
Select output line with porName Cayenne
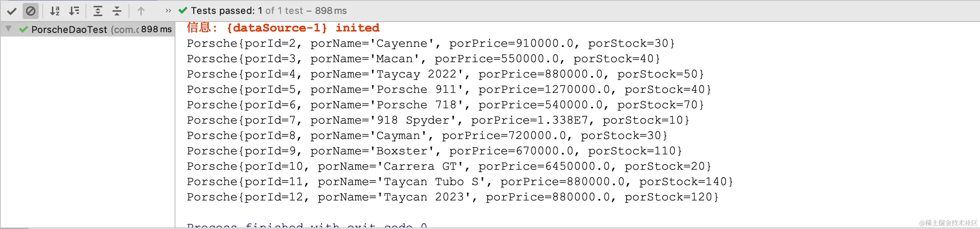[x=431, y=44]
